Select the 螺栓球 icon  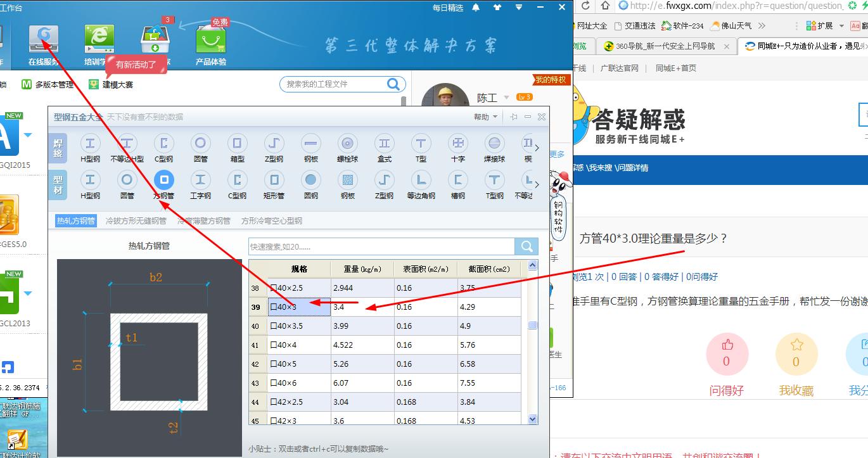pos(348,143)
